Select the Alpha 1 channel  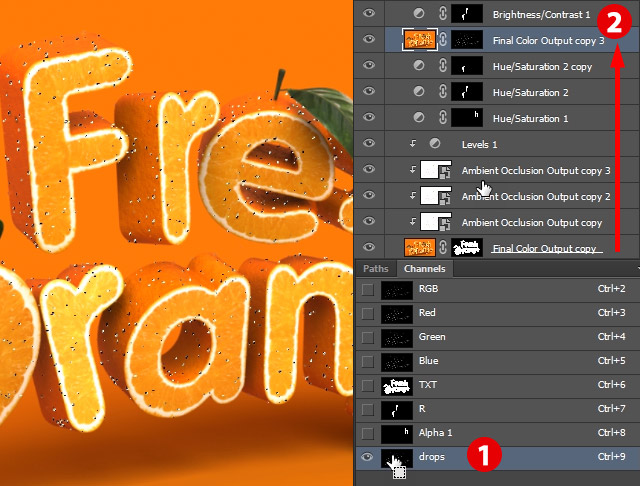[x=498, y=433]
